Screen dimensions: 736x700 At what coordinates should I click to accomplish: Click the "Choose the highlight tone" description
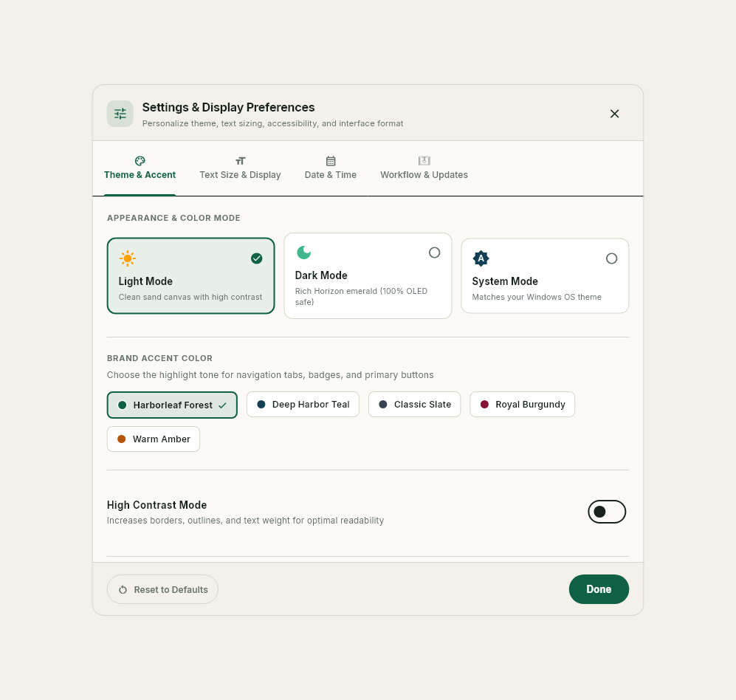[x=270, y=375]
